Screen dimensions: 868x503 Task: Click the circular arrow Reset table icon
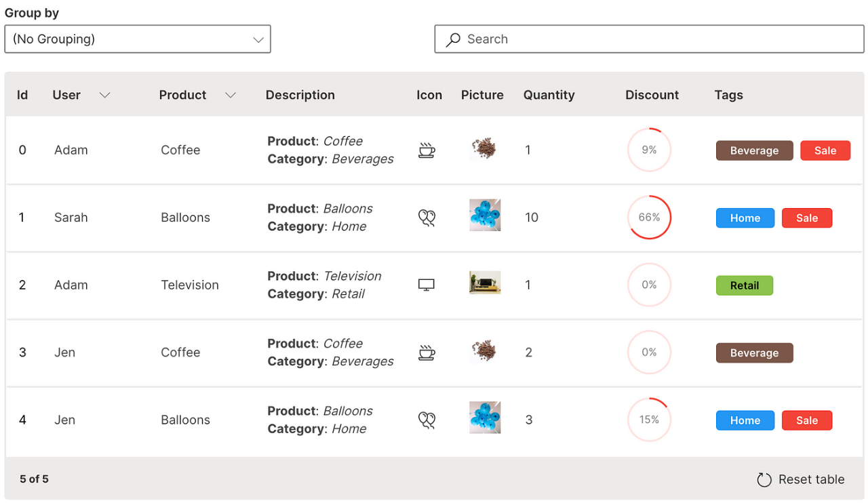(764, 480)
